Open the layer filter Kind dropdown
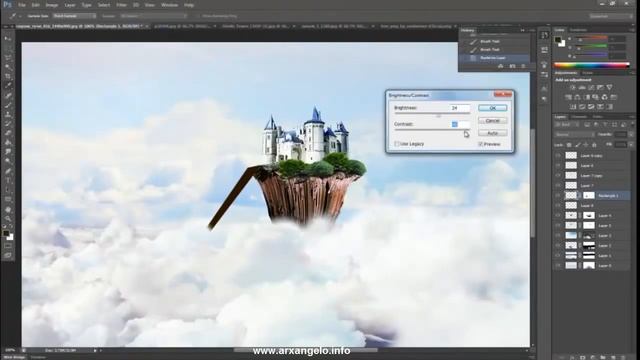Image resolution: width=640 pixels, height=360 pixels. (x=568, y=124)
